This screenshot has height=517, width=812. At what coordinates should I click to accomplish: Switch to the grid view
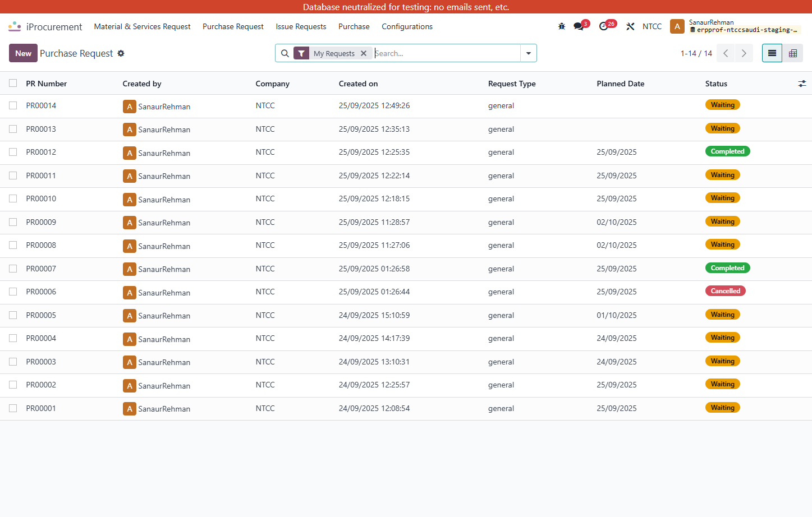[793, 53]
